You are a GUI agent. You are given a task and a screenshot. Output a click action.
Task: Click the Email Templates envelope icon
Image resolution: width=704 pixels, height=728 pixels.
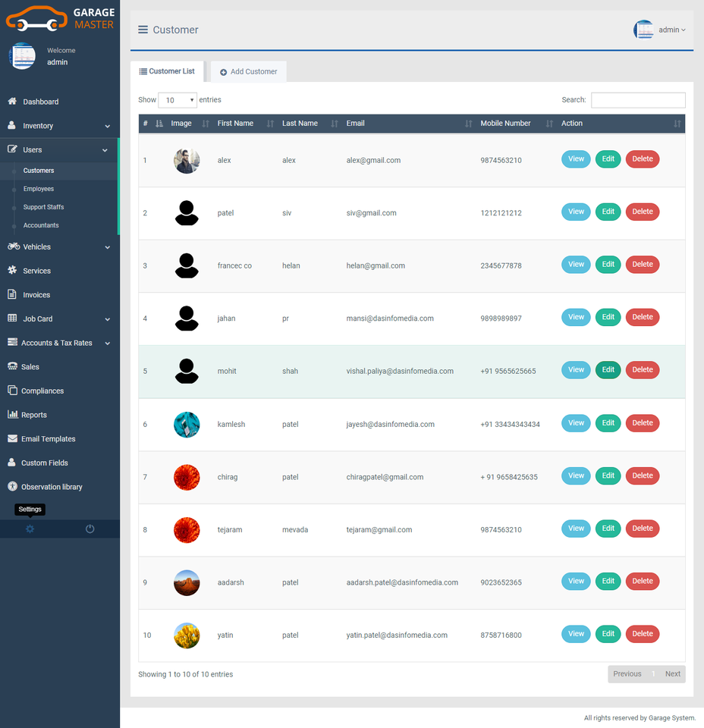12,439
